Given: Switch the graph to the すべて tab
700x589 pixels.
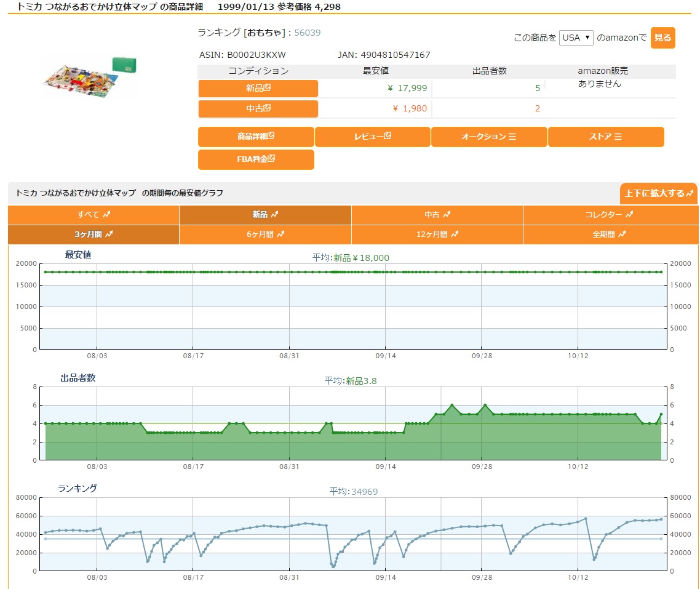Looking at the screenshot, I should [x=93, y=215].
